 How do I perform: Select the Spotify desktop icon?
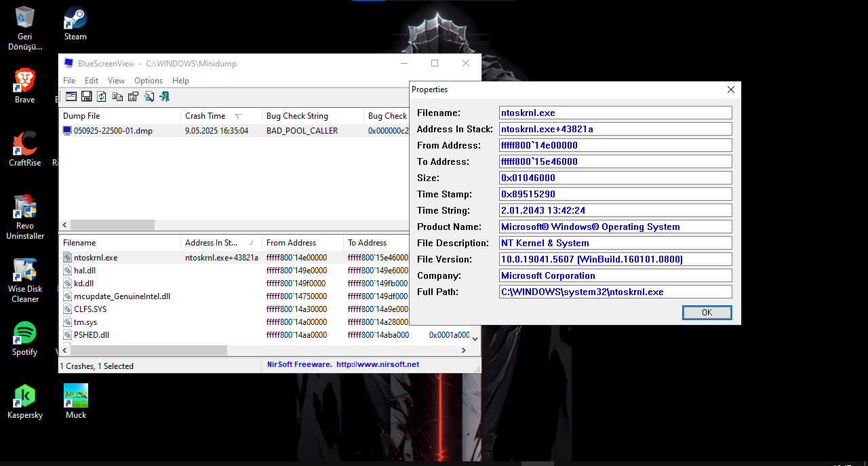click(25, 338)
